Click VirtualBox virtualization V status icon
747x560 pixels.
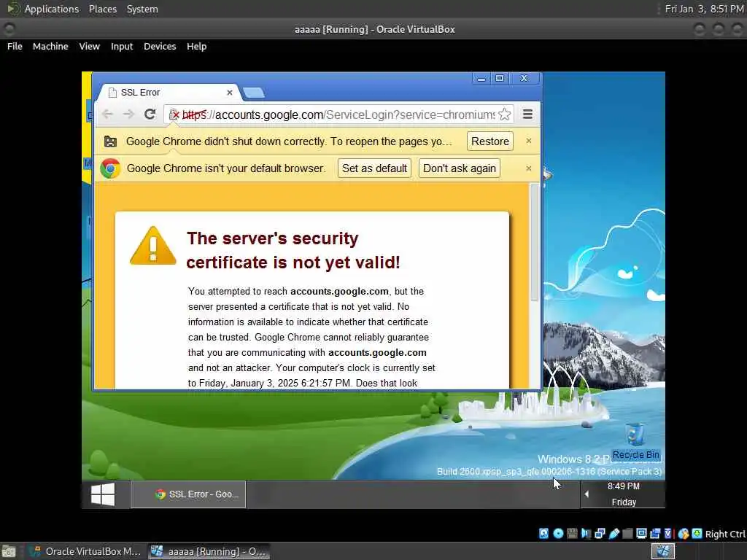[668, 534]
